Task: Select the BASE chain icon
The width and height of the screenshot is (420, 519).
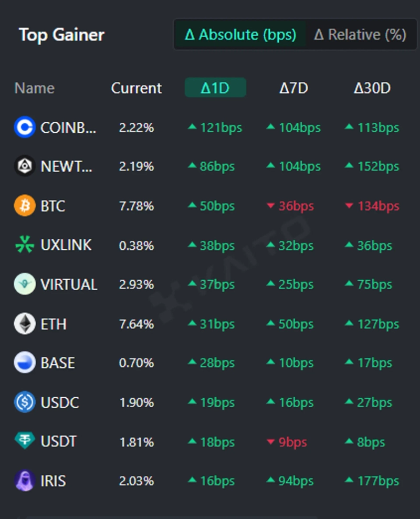Action: tap(25, 363)
